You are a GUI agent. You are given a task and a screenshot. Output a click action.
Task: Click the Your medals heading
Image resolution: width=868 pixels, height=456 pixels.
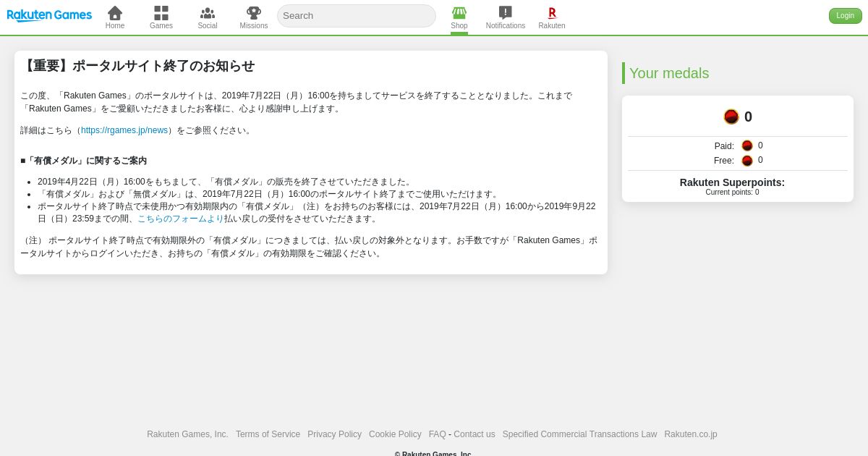coord(669,73)
